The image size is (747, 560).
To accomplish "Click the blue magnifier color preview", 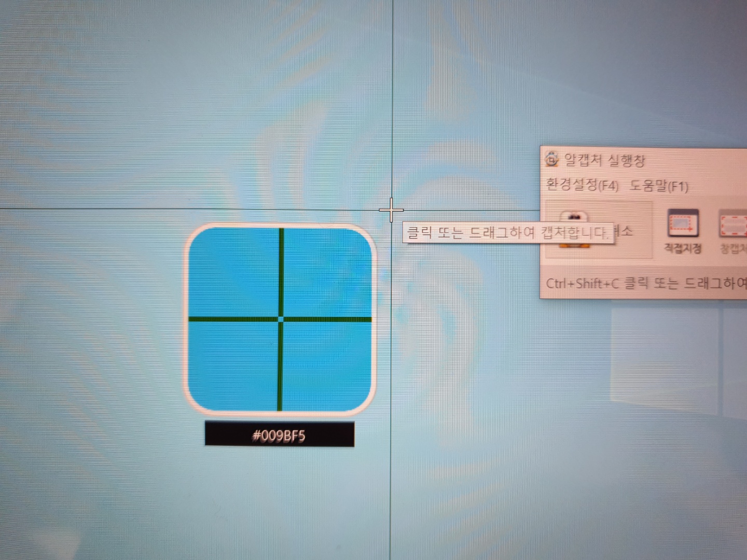I will click(x=281, y=319).
